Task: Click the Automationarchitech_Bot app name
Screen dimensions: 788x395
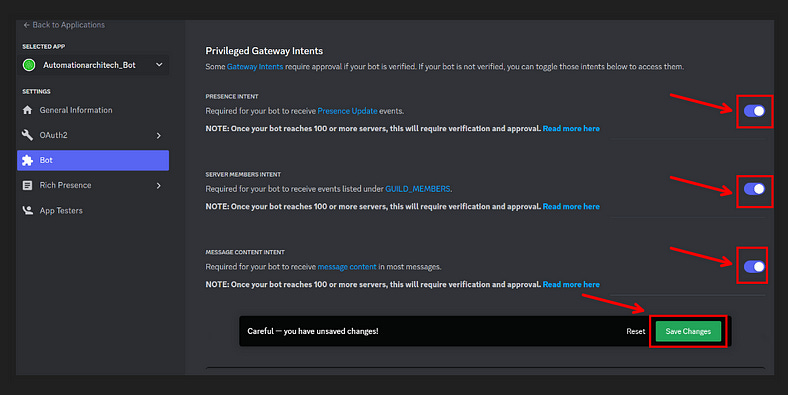Action: coord(89,65)
